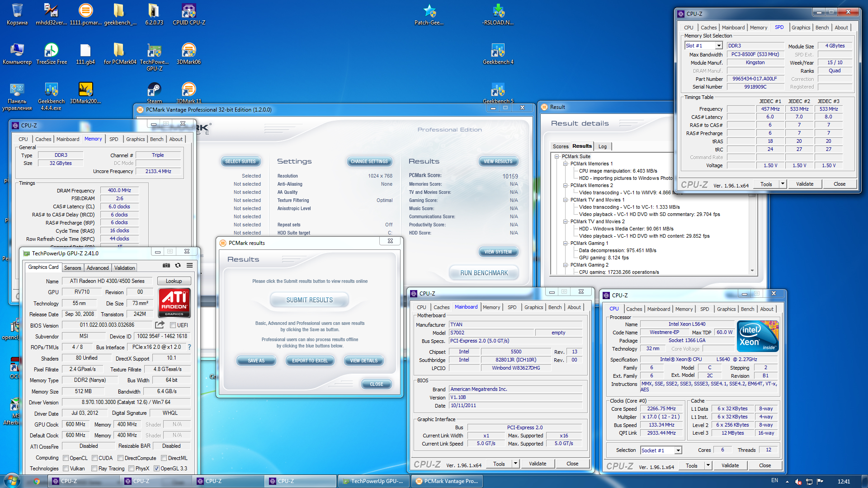Collapse the PCMark Suite tree node
The height and width of the screenshot is (488, 868).
[557, 156]
